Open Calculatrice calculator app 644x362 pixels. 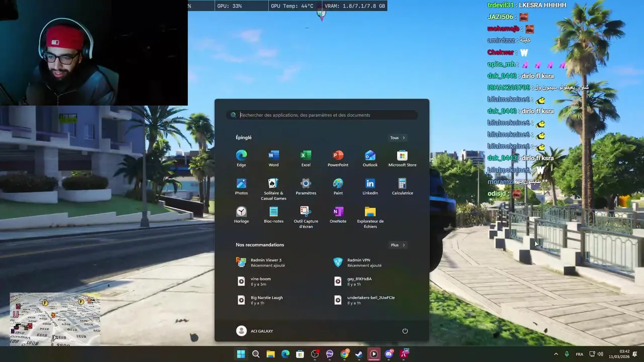point(402,187)
